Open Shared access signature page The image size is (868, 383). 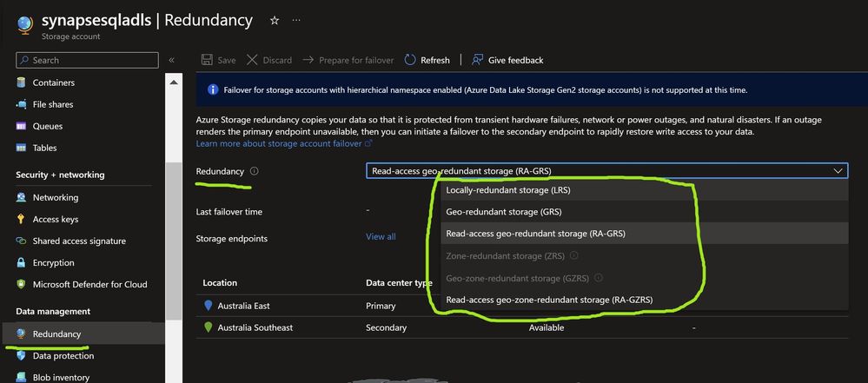[x=79, y=241]
